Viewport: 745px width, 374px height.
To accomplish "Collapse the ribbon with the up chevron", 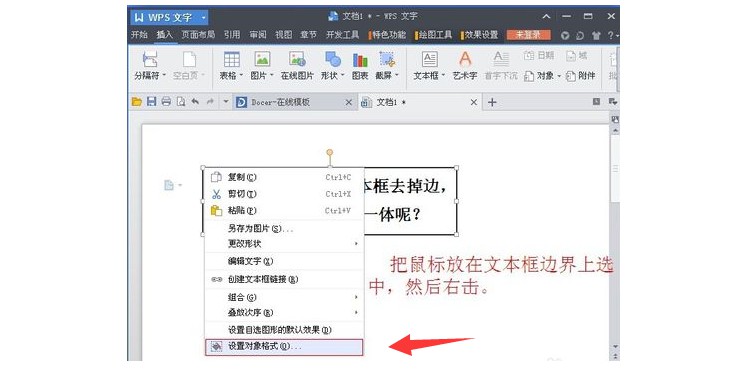I will pos(546,17).
